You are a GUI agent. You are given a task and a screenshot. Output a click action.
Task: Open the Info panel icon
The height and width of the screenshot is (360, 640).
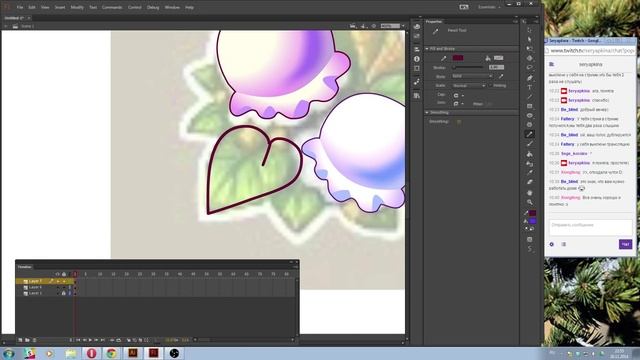pos(417,59)
